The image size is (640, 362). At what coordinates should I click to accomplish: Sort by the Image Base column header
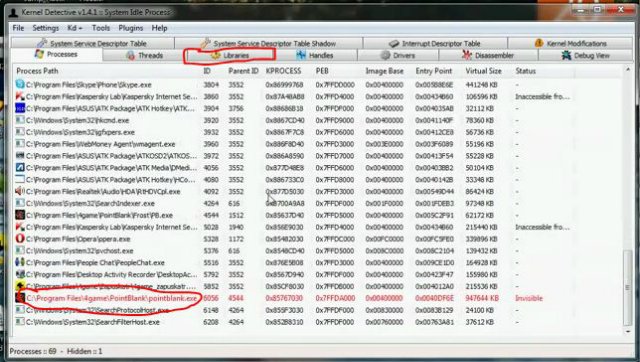384,71
